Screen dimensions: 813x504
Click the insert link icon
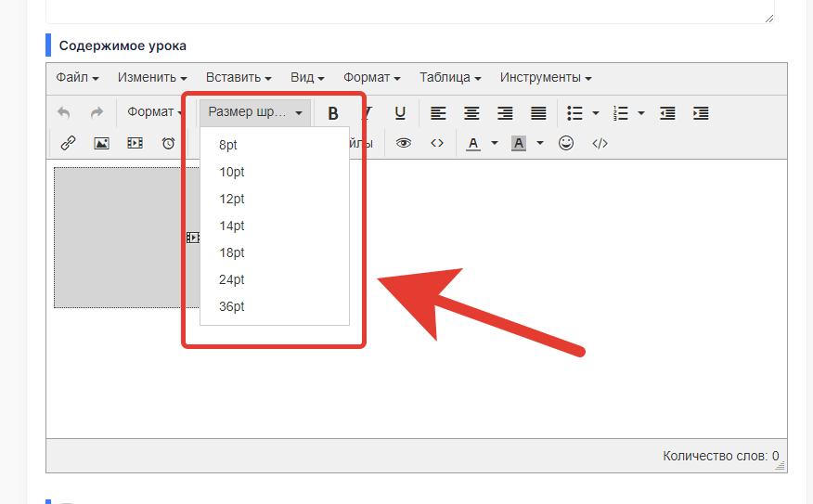point(68,143)
